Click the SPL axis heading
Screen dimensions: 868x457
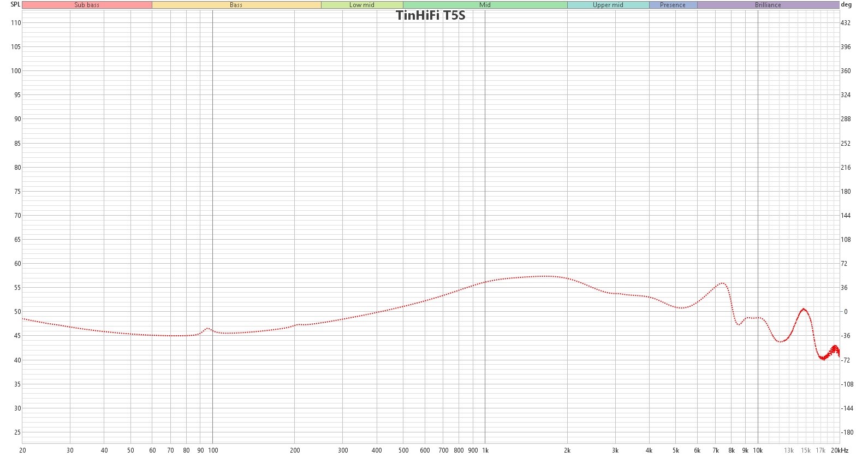pos(15,4)
